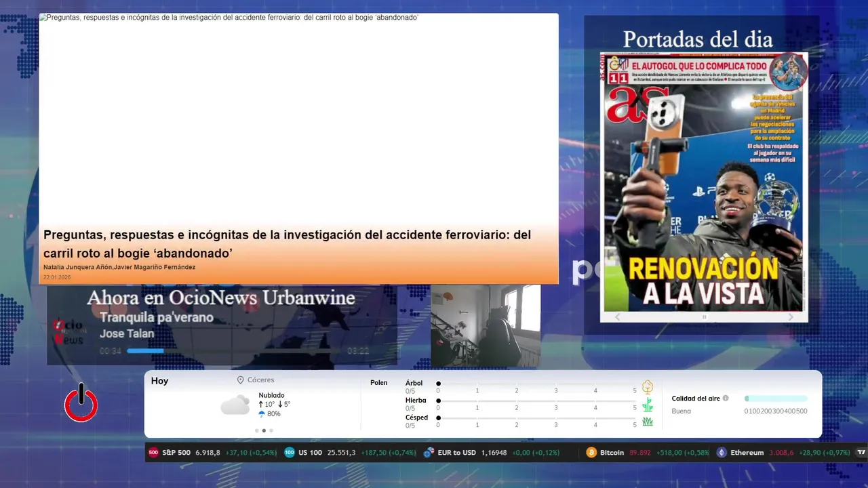Open the EUR to USD ticker quote

coord(492,452)
